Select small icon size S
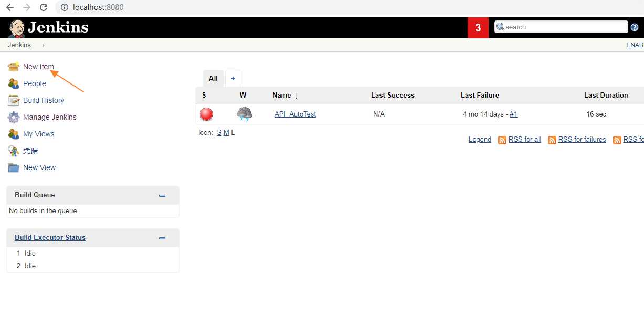Viewport: 644px width, 316px height. tap(219, 133)
